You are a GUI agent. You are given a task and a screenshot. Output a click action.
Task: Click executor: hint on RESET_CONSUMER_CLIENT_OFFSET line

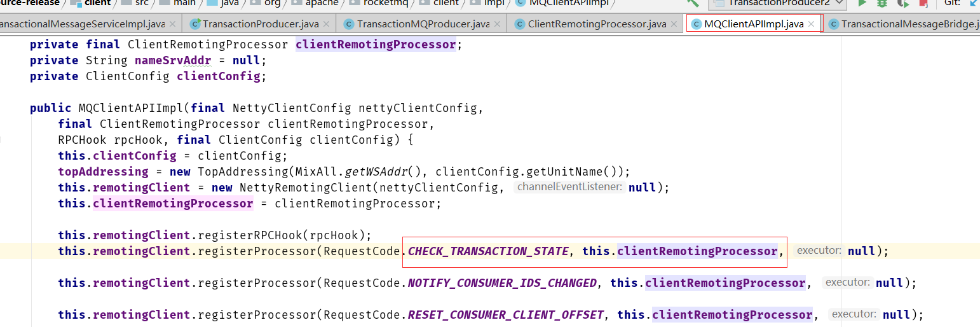click(x=854, y=314)
